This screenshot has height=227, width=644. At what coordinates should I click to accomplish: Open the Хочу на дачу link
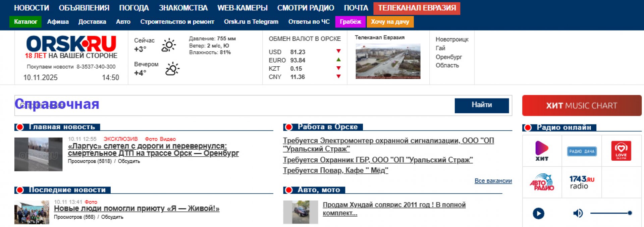tap(390, 22)
